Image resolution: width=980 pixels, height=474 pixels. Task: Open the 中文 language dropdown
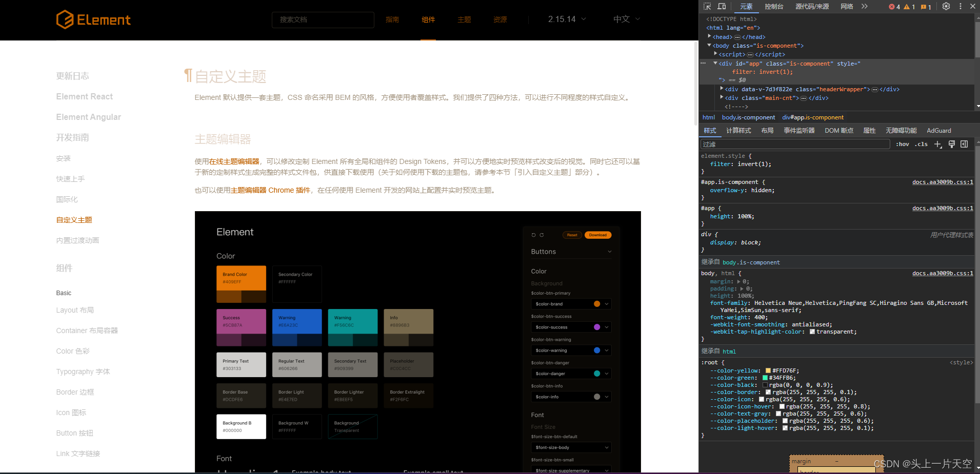click(x=627, y=19)
